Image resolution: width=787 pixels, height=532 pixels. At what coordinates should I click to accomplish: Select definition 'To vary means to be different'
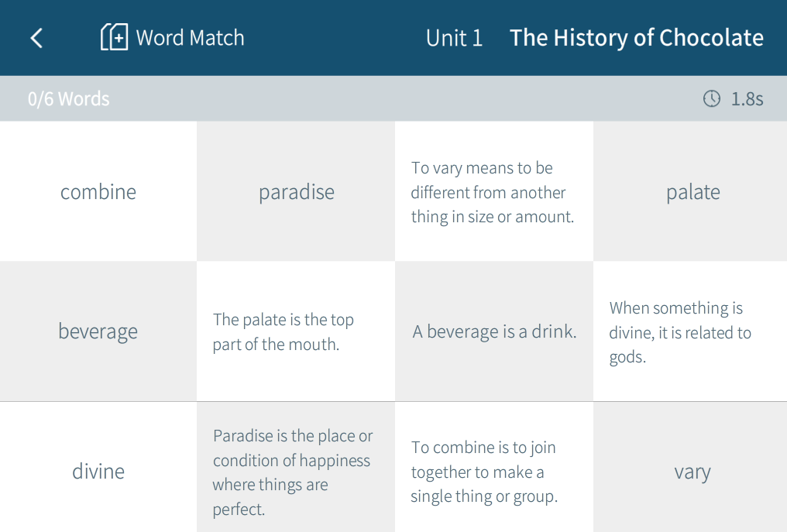[494, 192]
